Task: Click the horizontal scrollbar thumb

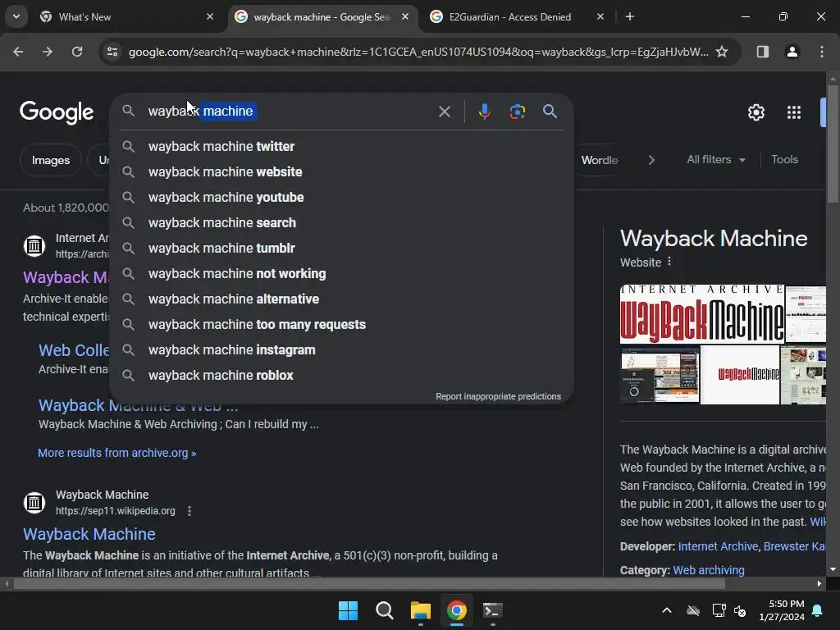Action: click(369, 583)
